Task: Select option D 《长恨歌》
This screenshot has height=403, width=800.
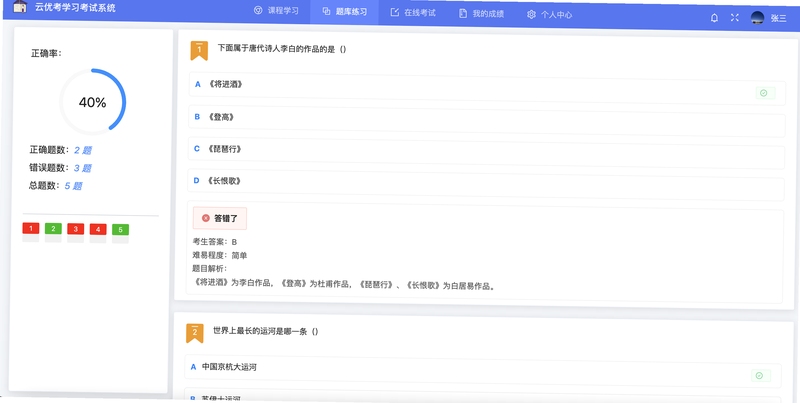Action: [x=485, y=185]
